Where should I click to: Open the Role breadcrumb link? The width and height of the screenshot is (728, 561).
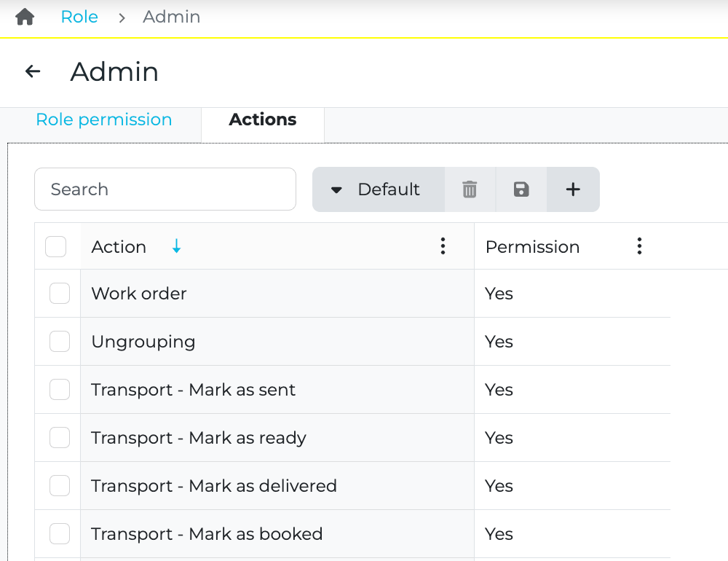tap(79, 17)
